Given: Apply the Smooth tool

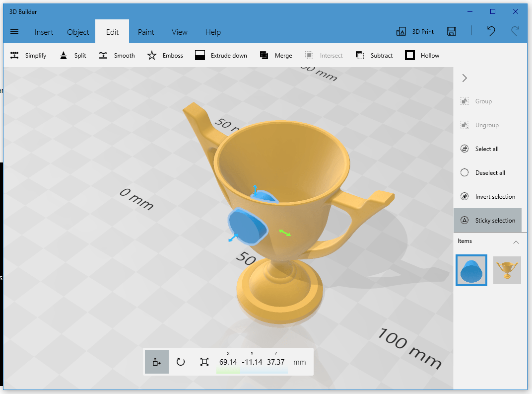Looking at the screenshot, I should click(117, 55).
